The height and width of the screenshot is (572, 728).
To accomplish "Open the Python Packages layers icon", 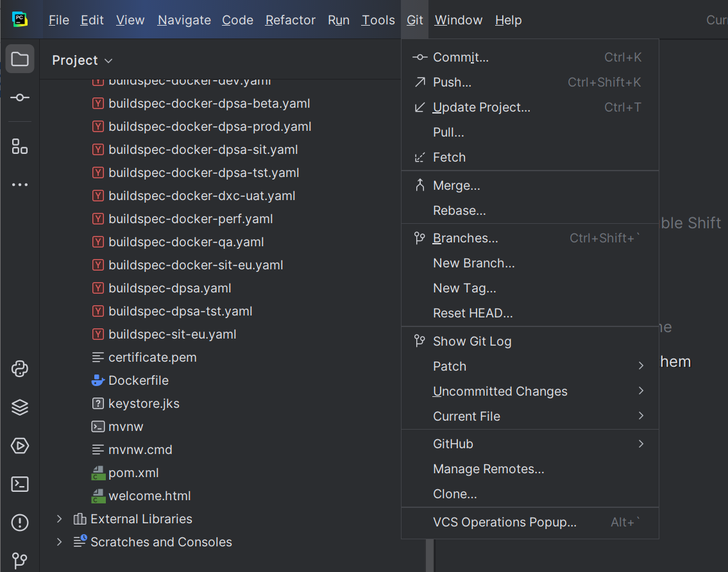I will [20, 407].
